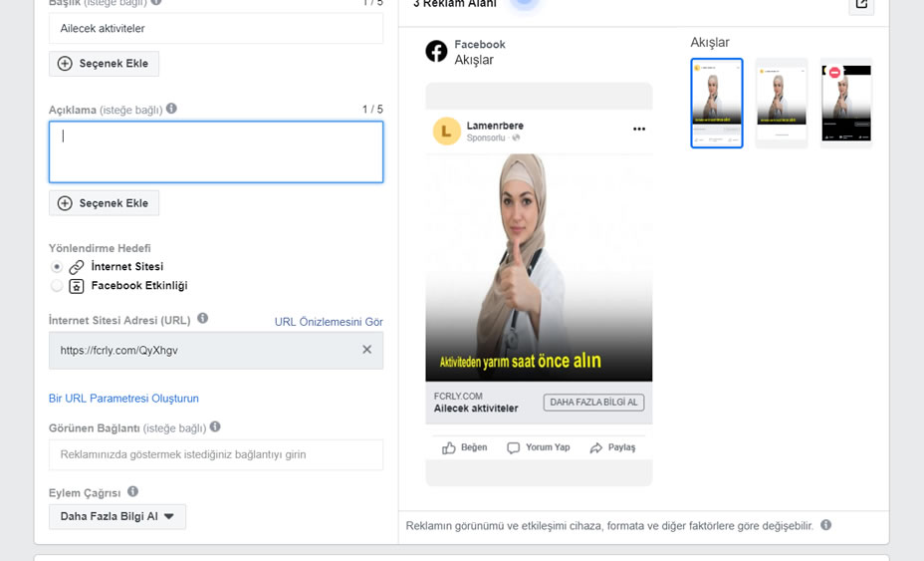Viewport: 924px width, 561px height.
Task: Select the first Akışlar placement thumbnail
Action: (717, 104)
